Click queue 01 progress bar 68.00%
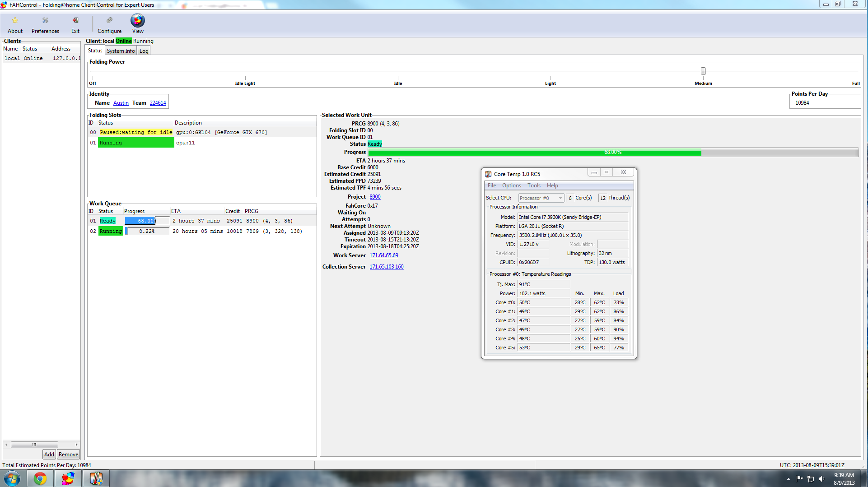The width and height of the screenshot is (868, 487). point(147,221)
